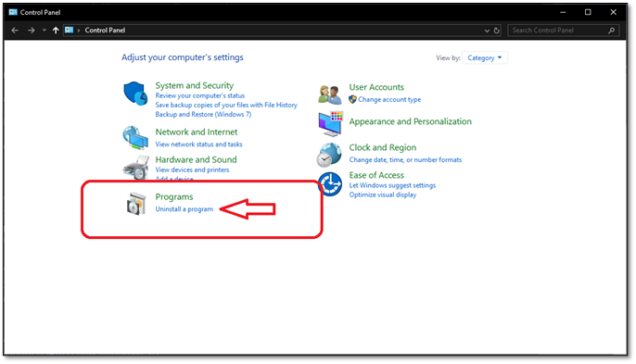Open Uninstall a program link
The image size is (636, 364).
pyautogui.click(x=184, y=209)
